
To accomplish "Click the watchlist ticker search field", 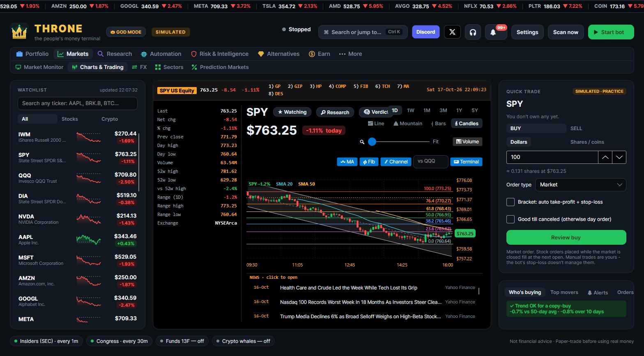I will coord(78,103).
